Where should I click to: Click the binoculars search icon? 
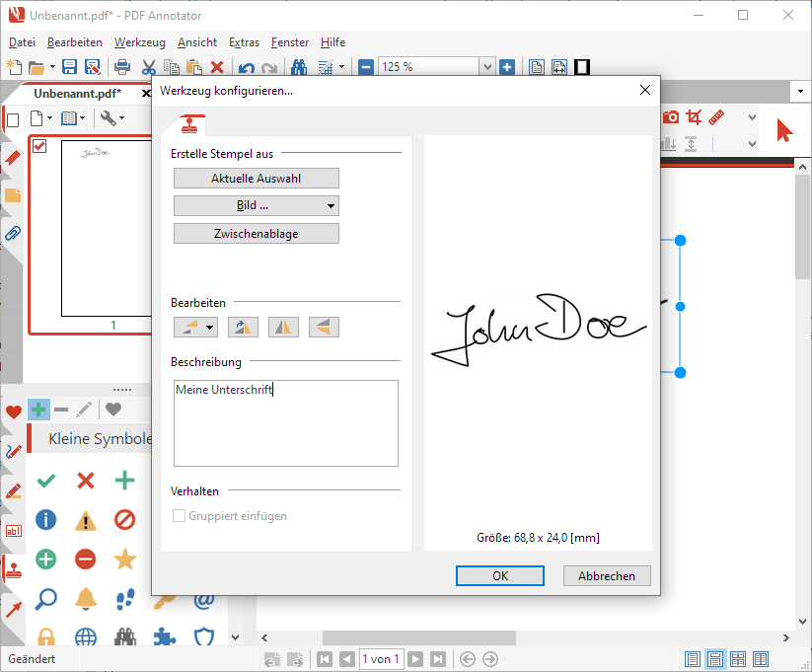click(x=299, y=67)
